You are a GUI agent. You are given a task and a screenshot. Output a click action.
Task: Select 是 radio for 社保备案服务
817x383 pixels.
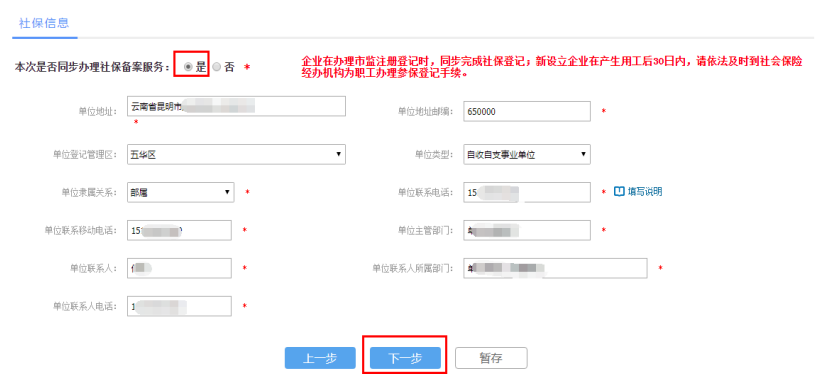point(188,67)
